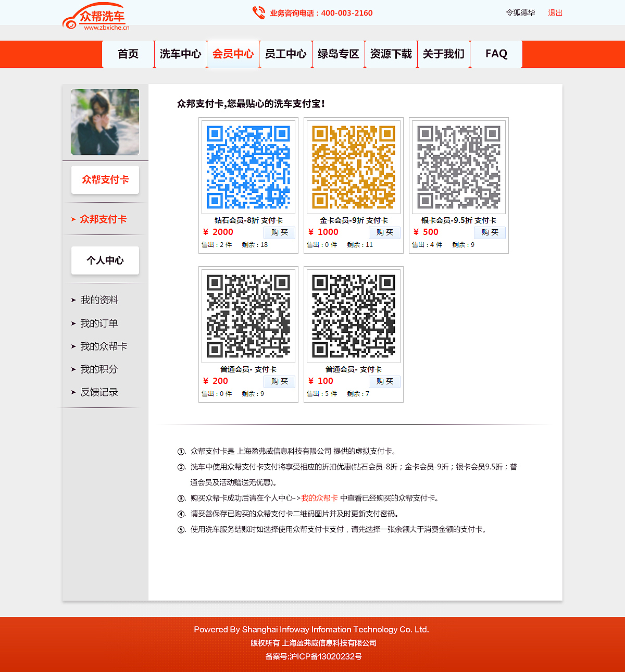
Task: Buy the ¥2000 diamond card
Action: [279, 232]
